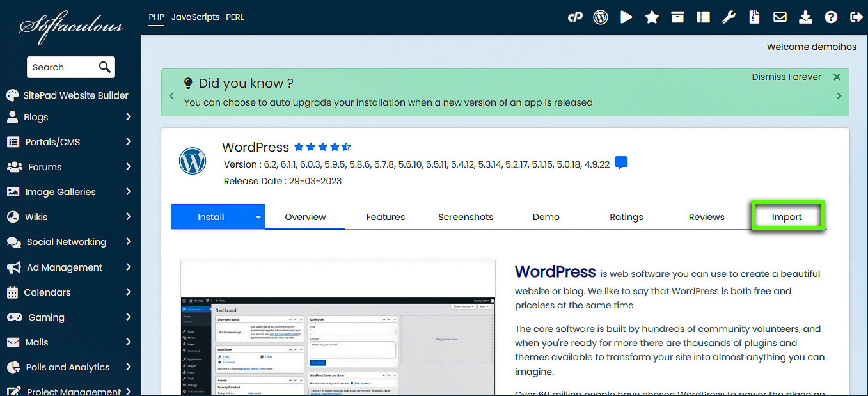The image size is (868, 396).
Task: Open the Import tab
Action: point(787,217)
